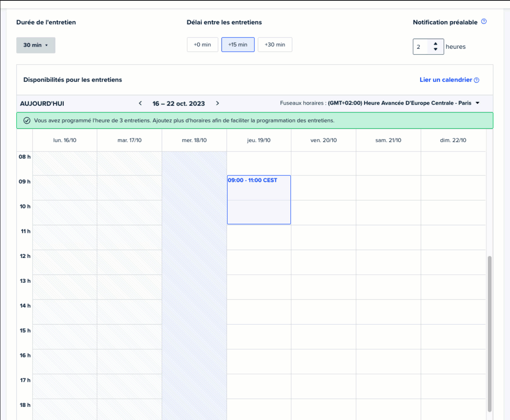Image resolution: width=510 pixels, height=420 pixels.
Task: Go to previous week with left chevron
Action: coord(140,103)
